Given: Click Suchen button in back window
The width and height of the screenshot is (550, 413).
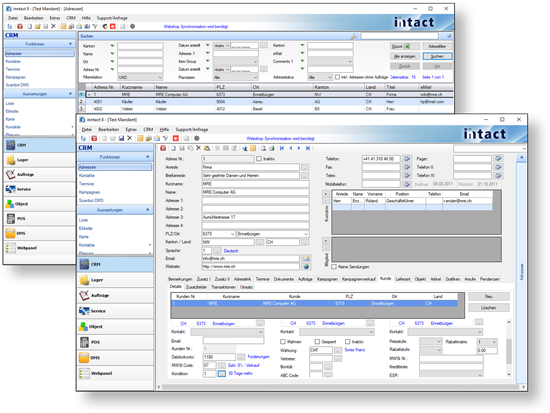Looking at the screenshot, I should 437,56.
